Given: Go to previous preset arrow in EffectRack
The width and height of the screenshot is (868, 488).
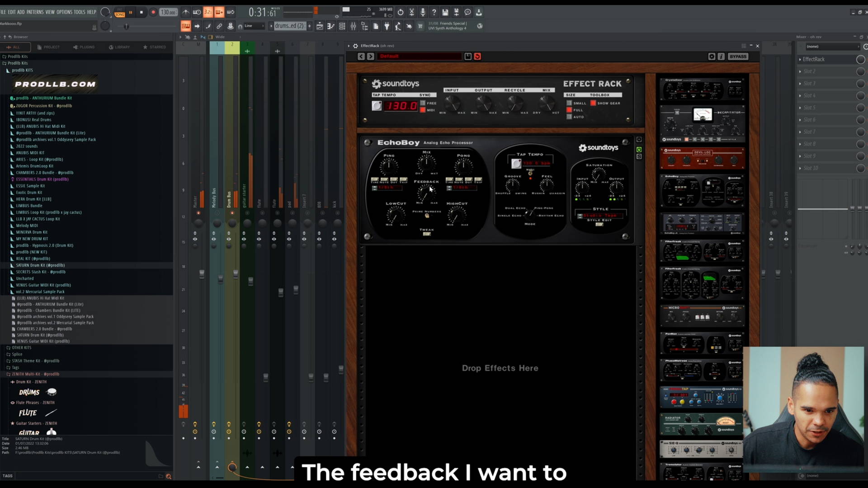Looking at the screenshot, I should click(361, 56).
